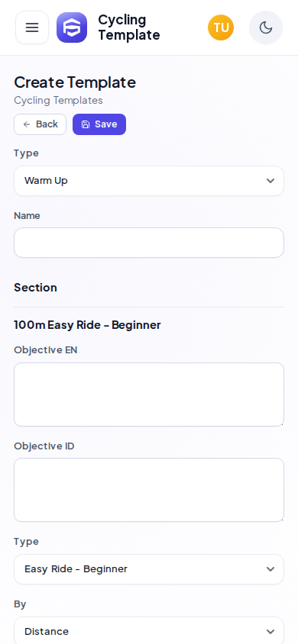
Task: Open the TU user avatar menu
Action: pyautogui.click(x=221, y=27)
